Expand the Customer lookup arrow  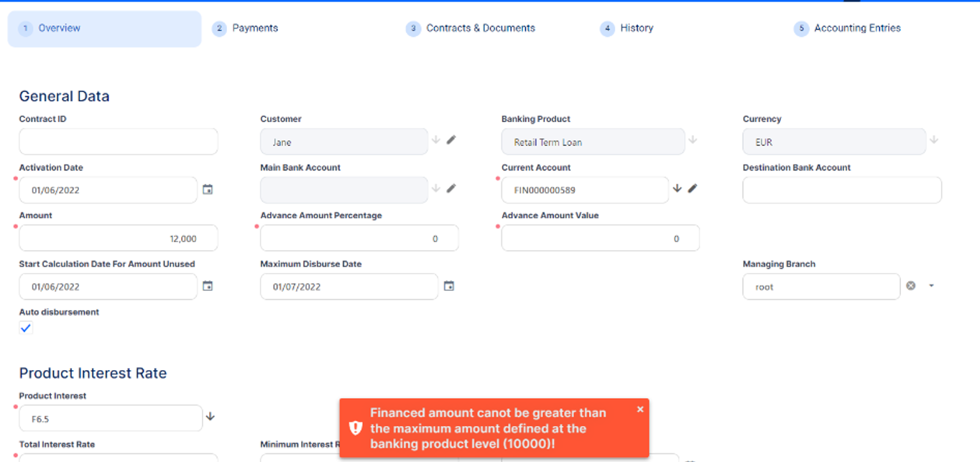tap(435, 140)
